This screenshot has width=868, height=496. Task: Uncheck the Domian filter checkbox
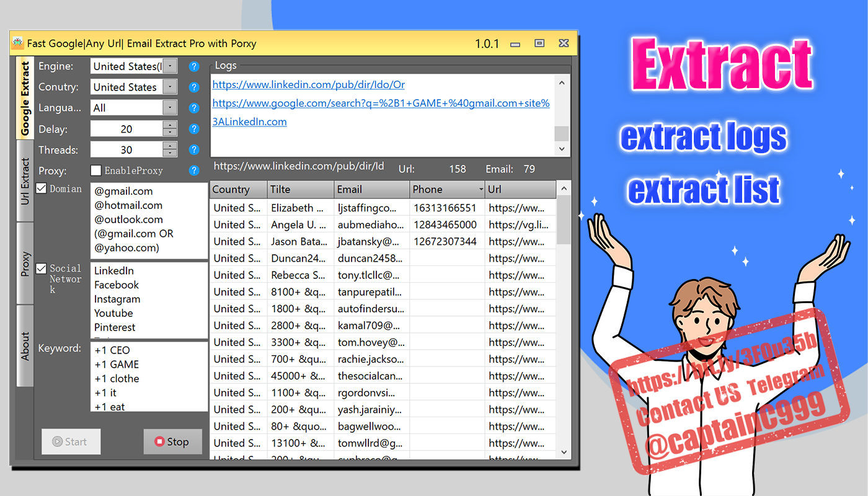41,188
